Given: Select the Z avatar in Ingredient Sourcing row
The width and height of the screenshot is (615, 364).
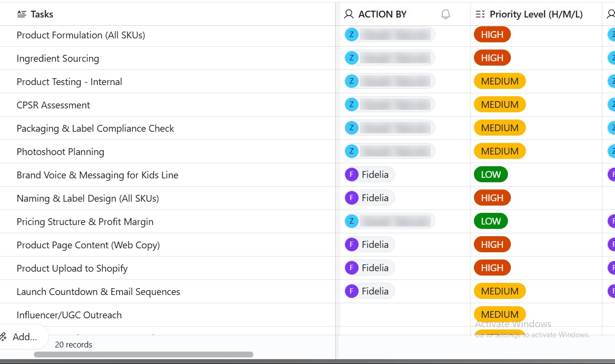Looking at the screenshot, I should coord(351,58).
